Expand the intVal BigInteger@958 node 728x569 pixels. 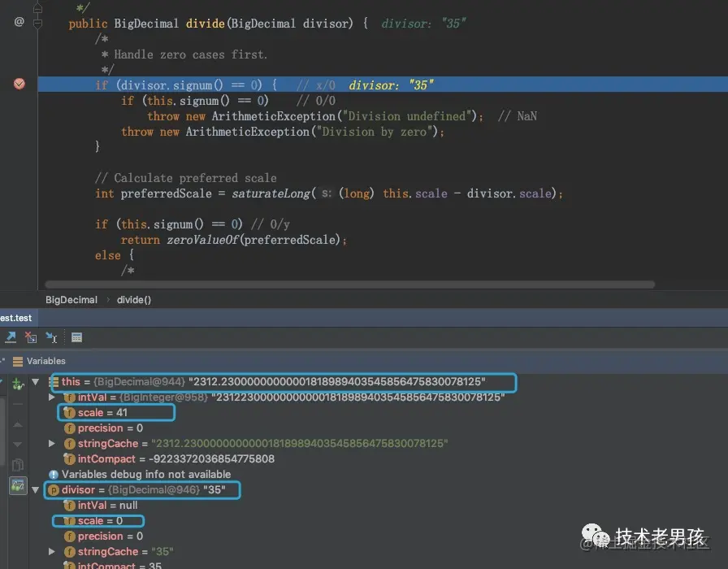pos(51,397)
